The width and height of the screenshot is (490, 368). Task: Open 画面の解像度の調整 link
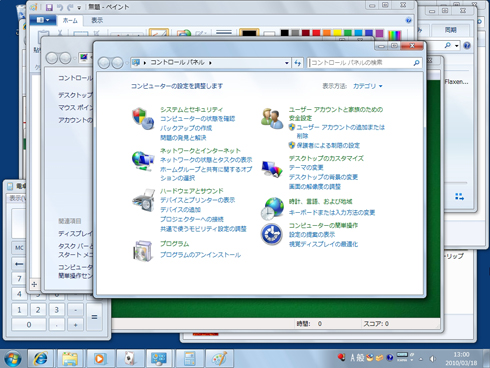(x=315, y=187)
